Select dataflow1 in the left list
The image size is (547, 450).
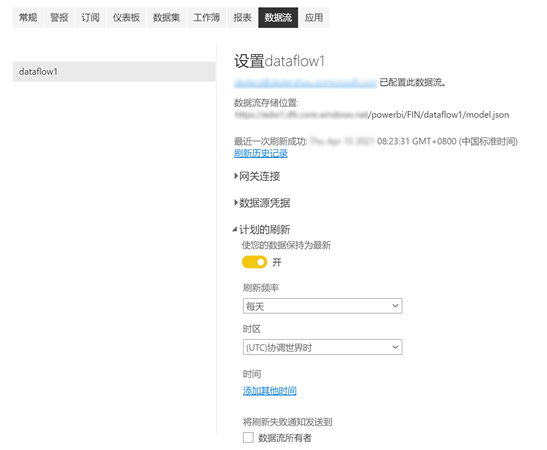(114, 72)
